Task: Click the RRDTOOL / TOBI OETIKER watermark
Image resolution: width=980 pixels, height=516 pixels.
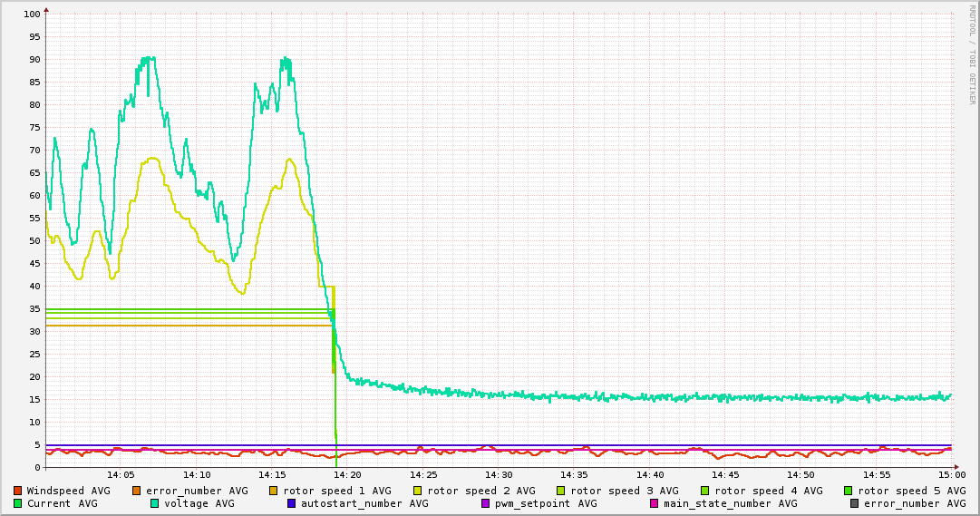Action: (x=972, y=54)
